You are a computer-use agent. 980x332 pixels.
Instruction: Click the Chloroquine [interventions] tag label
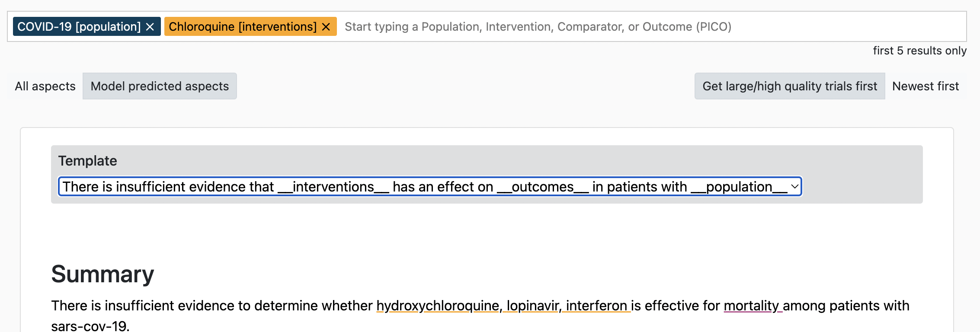(243, 27)
